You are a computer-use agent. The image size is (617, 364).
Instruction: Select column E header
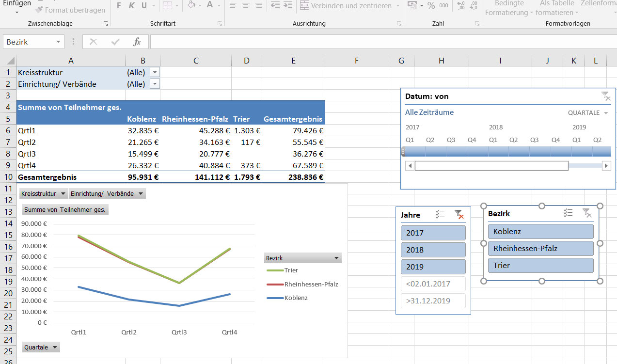pyautogui.click(x=293, y=61)
